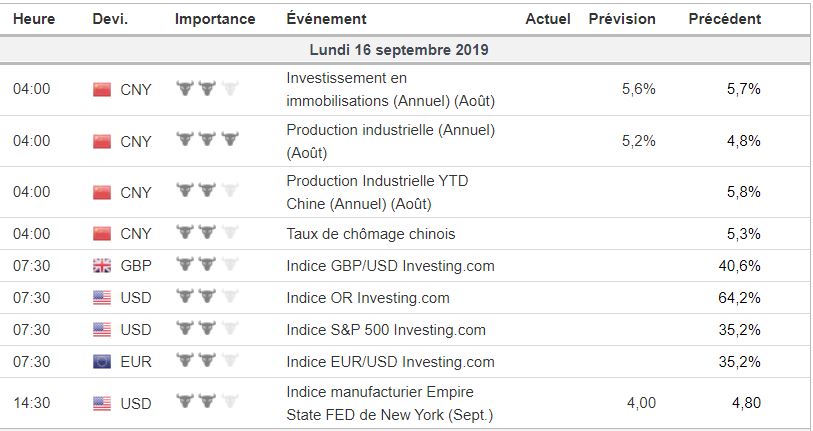Sort by the Heure column header

coord(34,19)
